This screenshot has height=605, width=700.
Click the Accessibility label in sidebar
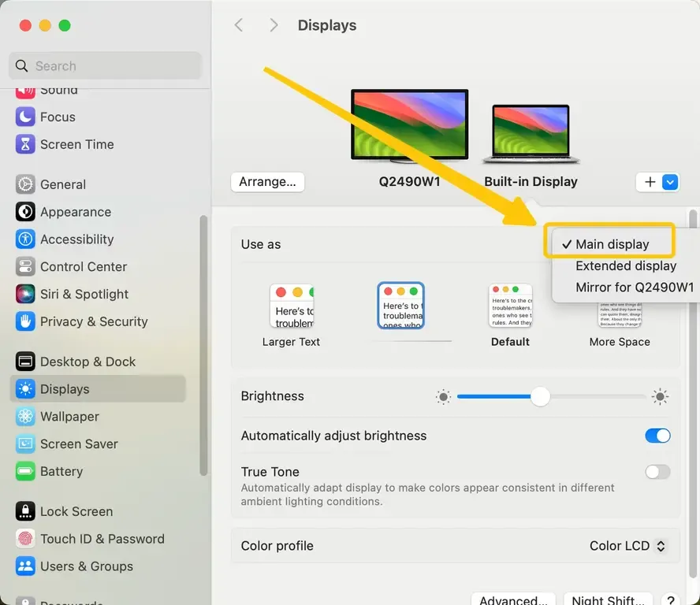pyautogui.click(x=76, y=239)
